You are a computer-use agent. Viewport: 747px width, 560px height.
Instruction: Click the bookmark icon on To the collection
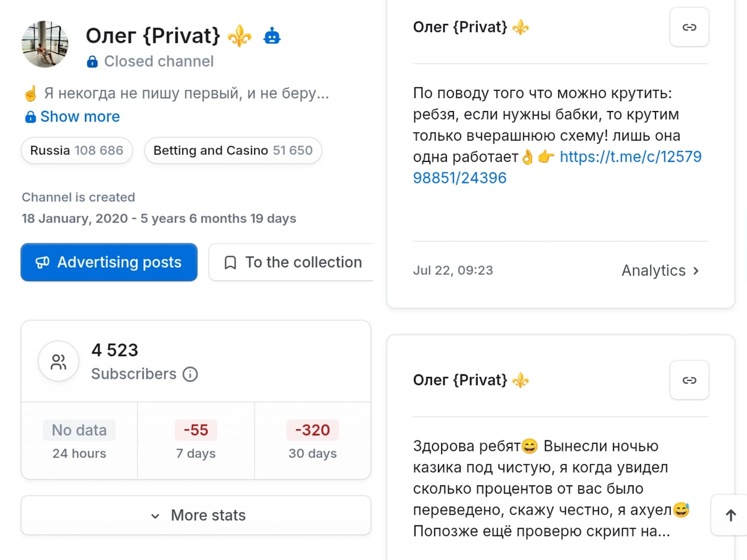(x=230, y=262)
